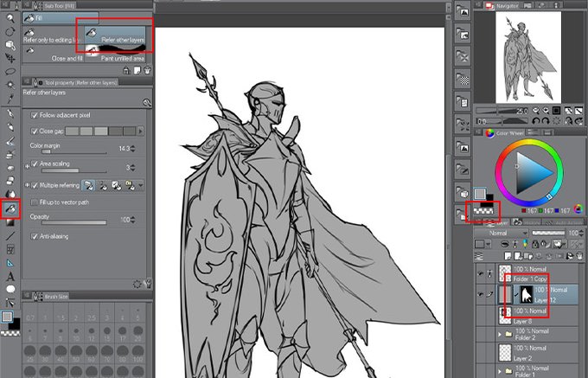
Task: Select the Gradient tool
Action: pyautogui.click(x=10, y=223)
